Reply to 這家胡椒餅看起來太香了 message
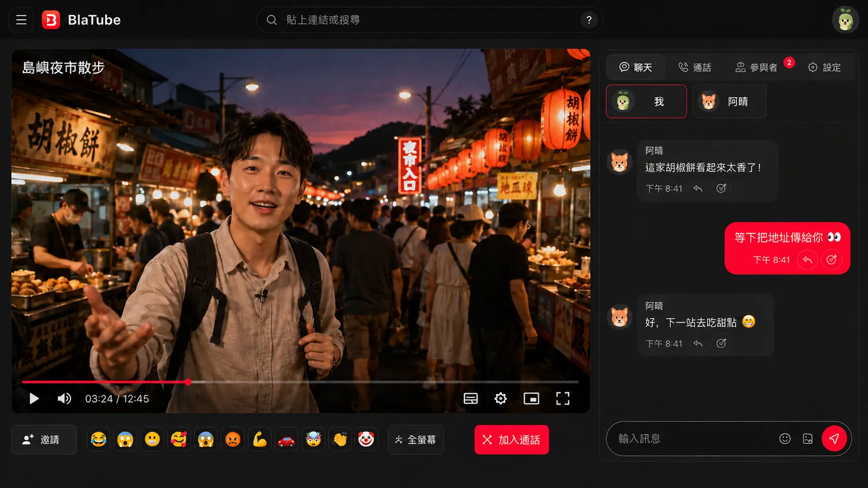Image resolution: width=868 pixels, height=488 pixels. [698, 188]
